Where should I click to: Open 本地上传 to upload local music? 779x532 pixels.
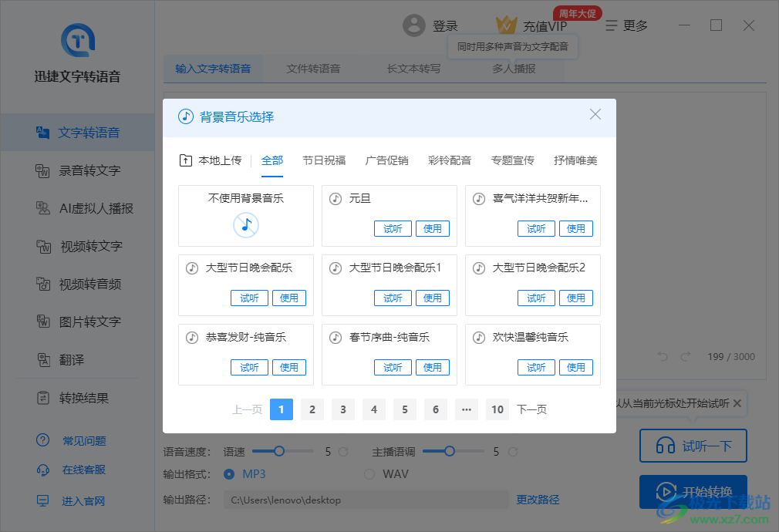point(211,160)
